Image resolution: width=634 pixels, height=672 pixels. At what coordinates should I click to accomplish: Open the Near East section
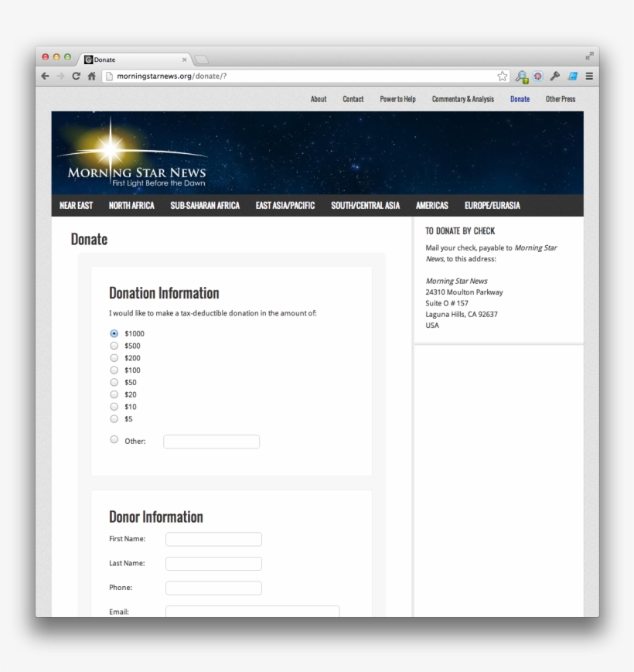pyautogui.click(x=77, y=205)
